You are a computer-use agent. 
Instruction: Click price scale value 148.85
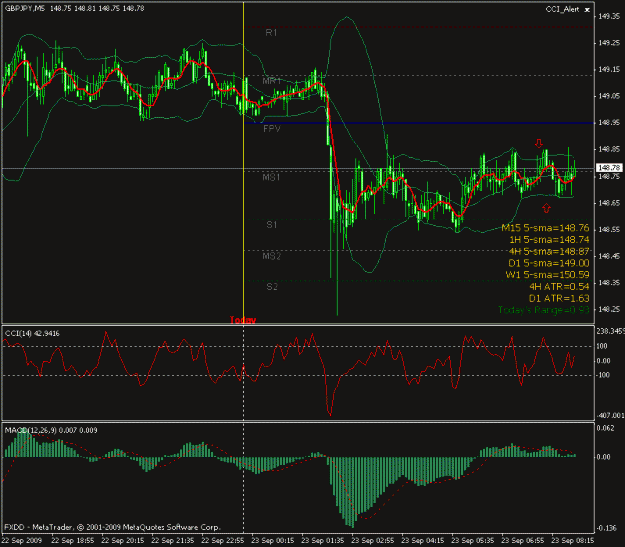[609, 149]
